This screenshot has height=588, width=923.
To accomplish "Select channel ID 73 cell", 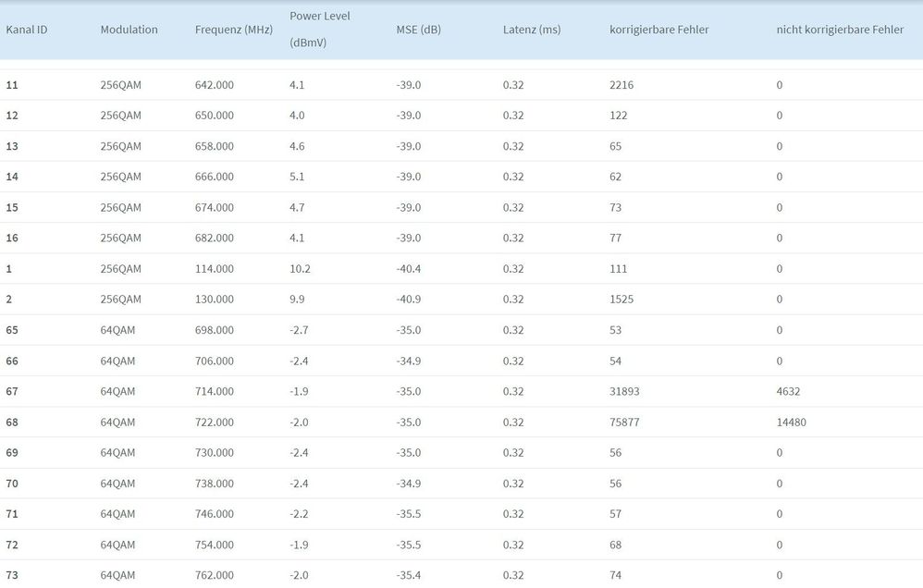I will (x=12, y=575).
